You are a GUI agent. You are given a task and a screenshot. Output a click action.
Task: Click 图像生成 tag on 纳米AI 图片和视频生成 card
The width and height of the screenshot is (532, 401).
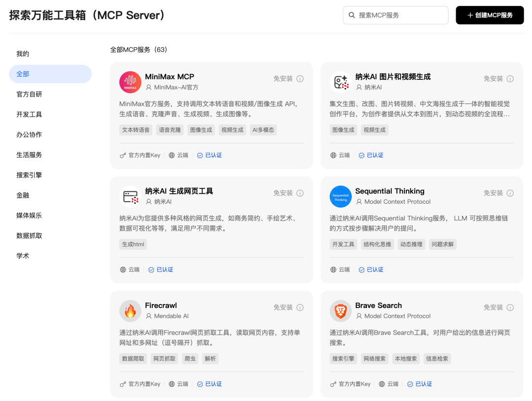click(343, 130)
